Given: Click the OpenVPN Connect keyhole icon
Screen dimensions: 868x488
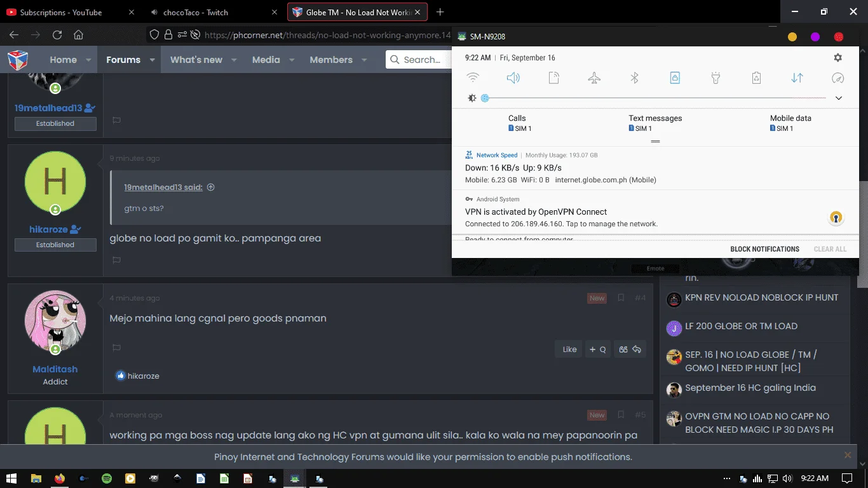Looking at the screenshot, I should pos(836,218).
